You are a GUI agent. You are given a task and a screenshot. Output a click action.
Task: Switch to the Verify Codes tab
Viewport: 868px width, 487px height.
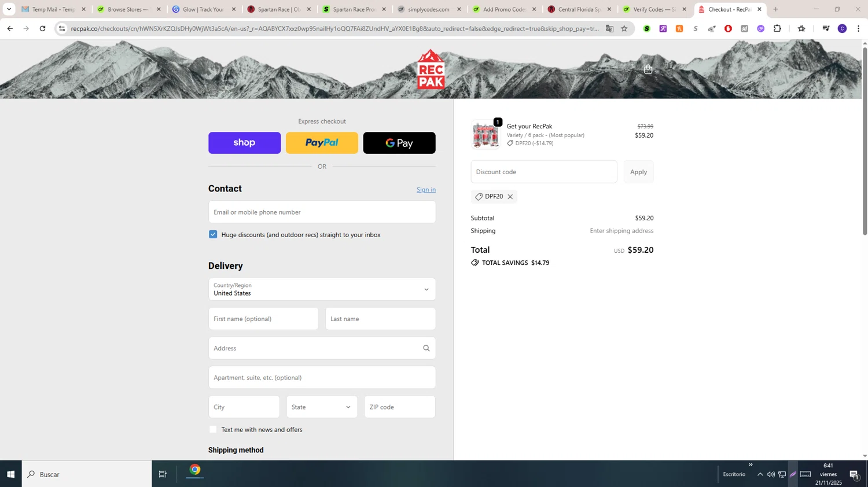pos(654,9)
